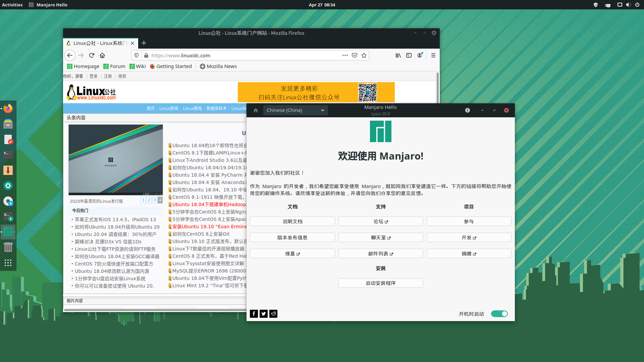Viewport: 644px width, 362px height.
Task: Click the Firefox page vertical scrollbar
Action: (437, 87)
